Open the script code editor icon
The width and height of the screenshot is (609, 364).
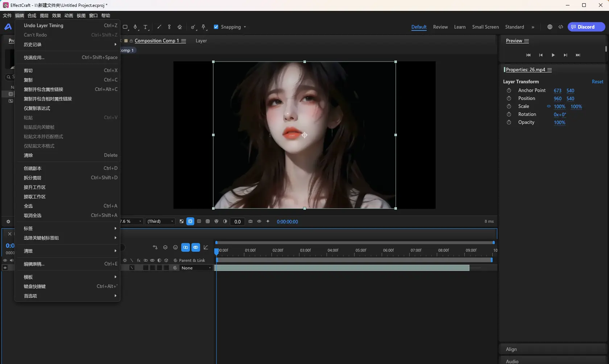click(561, 27)
